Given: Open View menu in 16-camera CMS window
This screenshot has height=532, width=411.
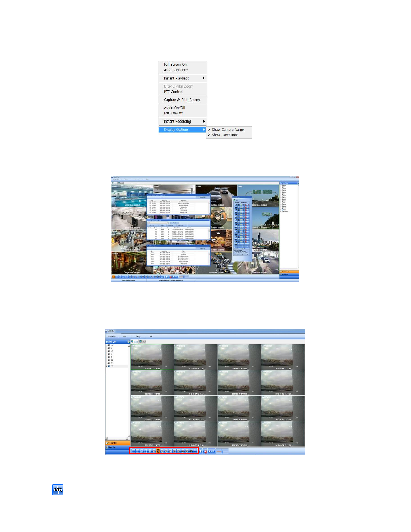Looking at the screenshot, I should [125, 336].
